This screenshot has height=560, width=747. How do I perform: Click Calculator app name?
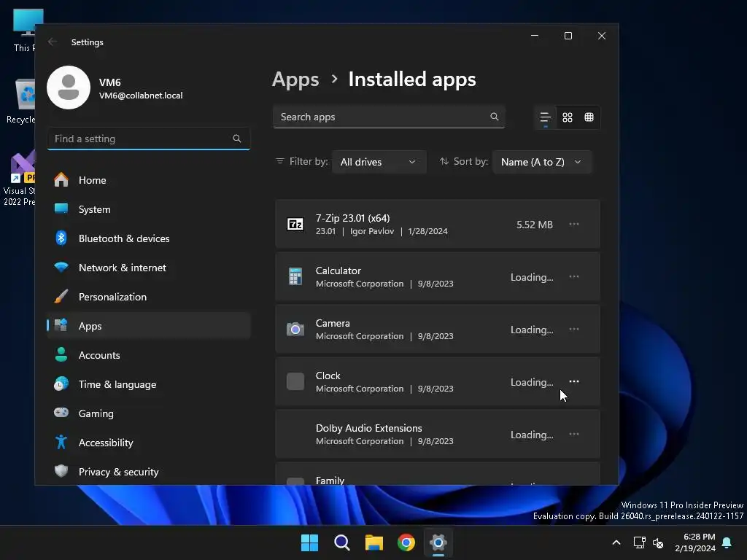pos(338,271)
